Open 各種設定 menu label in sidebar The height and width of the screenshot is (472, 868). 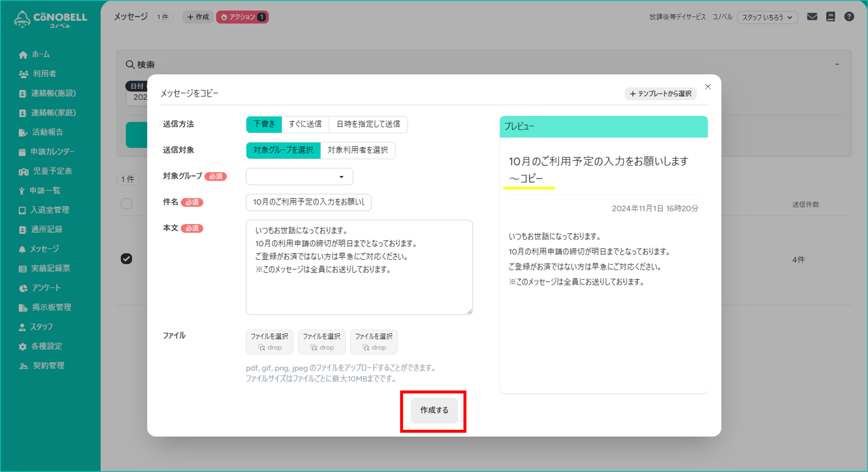pos(47,347)
